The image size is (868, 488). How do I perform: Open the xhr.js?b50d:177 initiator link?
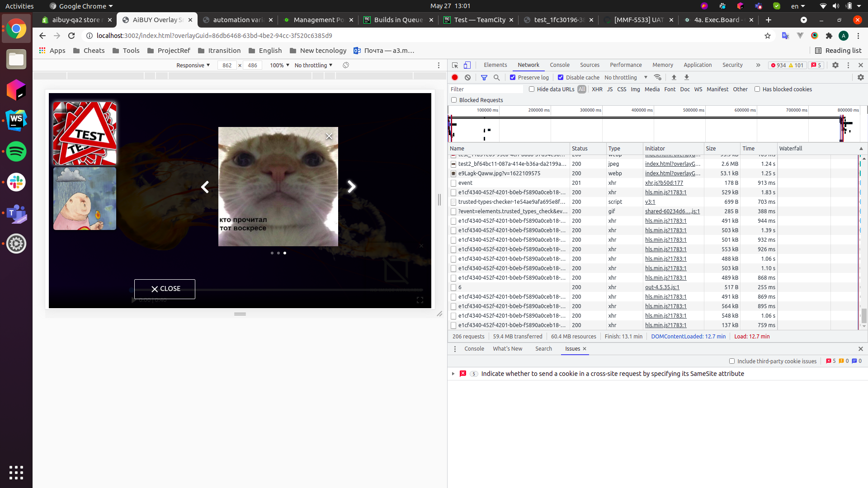(x=664, y=183)
